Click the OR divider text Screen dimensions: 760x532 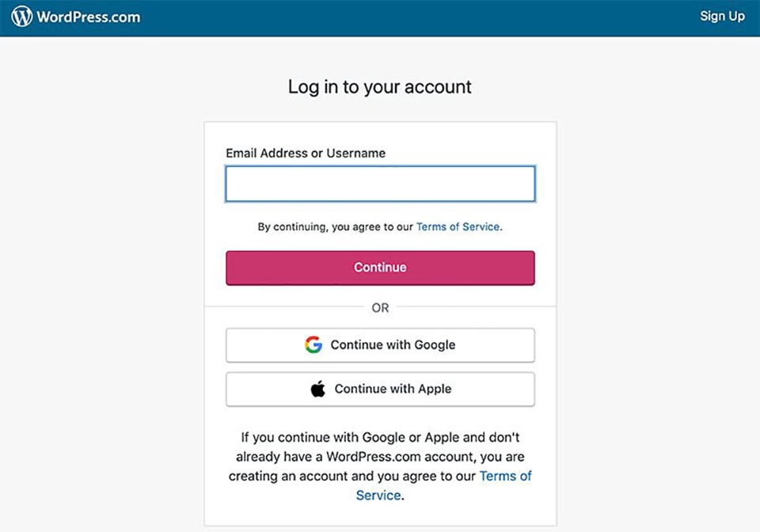(x=380, y=307)
